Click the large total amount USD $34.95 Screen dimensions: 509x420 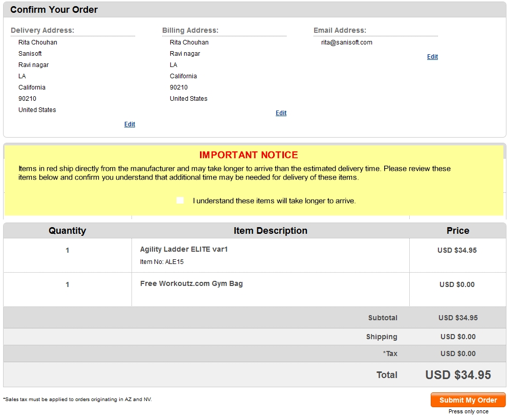click(x=458, y=375)
